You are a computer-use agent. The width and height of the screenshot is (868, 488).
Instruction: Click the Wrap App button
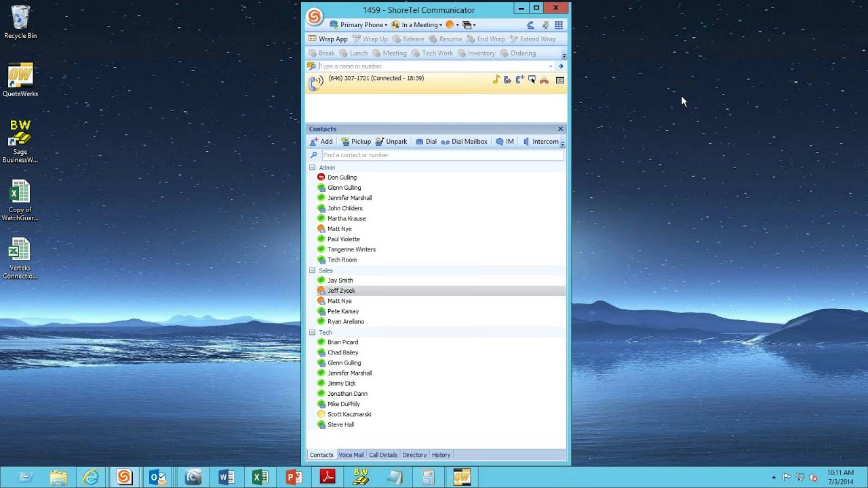pos(328,39)
